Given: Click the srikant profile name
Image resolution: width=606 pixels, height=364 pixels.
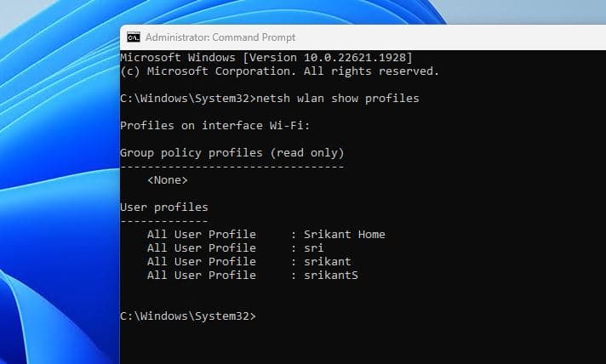Looking at the screenshot, I should [328, 261].
